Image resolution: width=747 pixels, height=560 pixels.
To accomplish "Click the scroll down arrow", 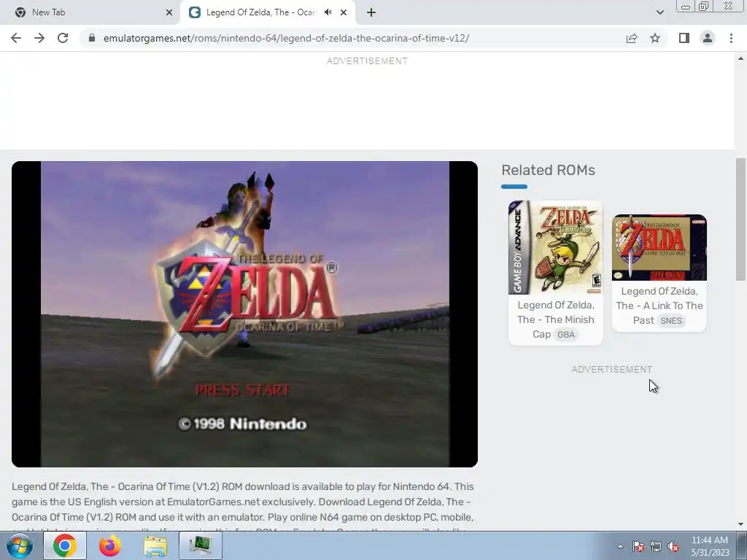I will [740, 524].
